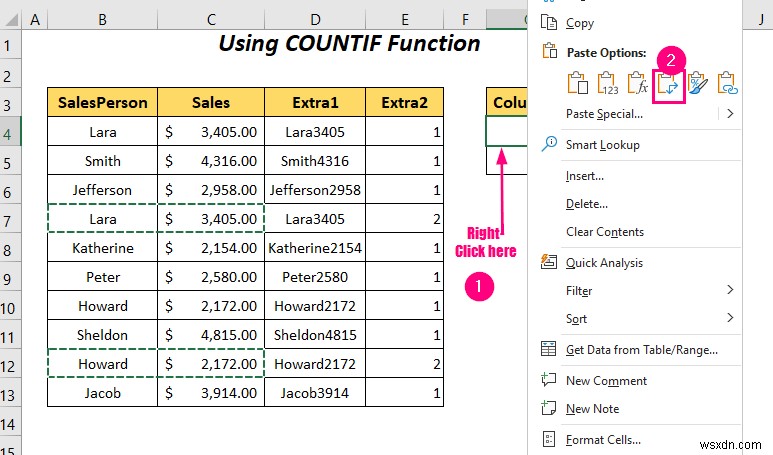Select row 7 header
773x455 pixels.
tap(10, 218)
